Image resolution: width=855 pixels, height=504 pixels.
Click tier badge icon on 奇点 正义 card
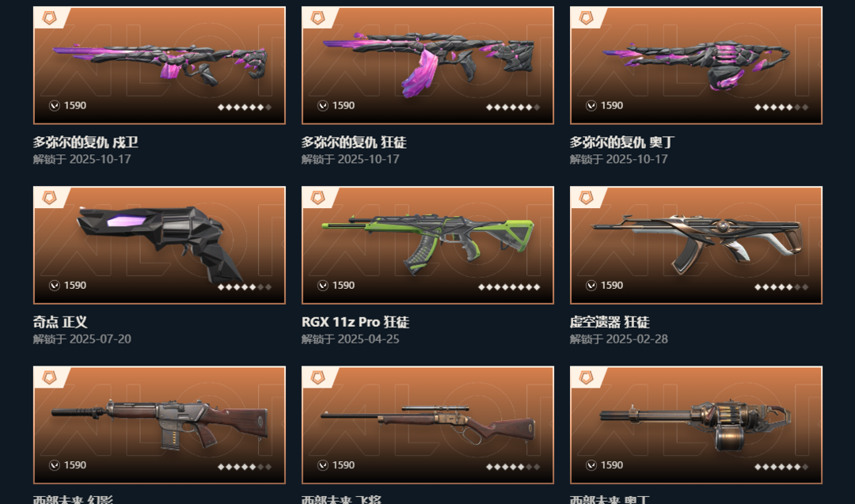tap(50, 198)
